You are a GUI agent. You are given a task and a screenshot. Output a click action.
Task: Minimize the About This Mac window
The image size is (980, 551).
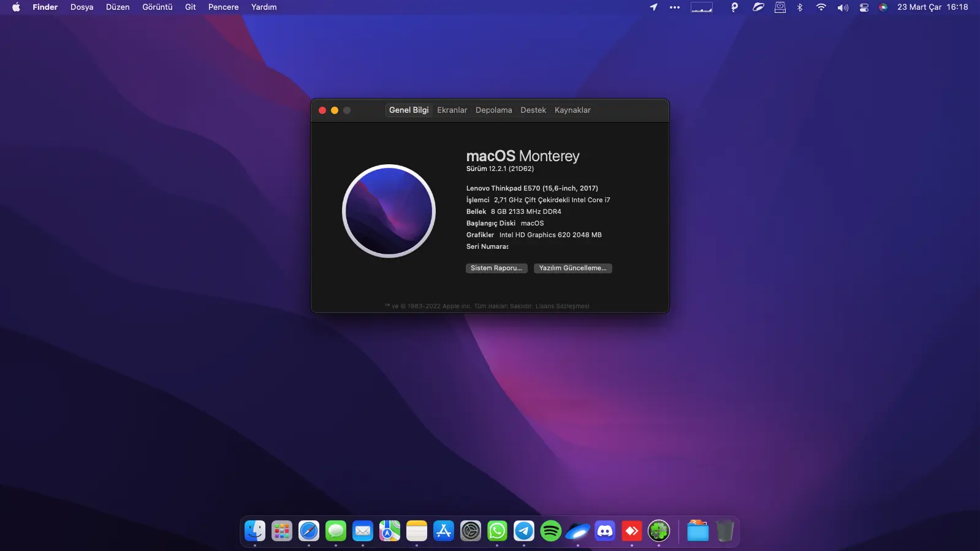pyautogui.click(x=335, y=110)
